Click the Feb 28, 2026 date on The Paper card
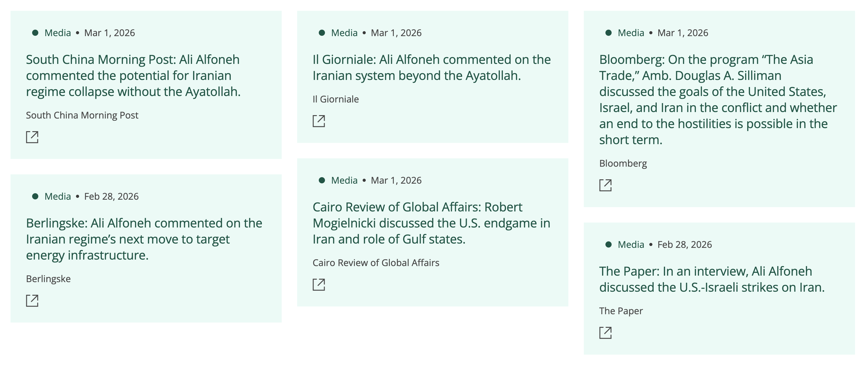 (684, 244)
